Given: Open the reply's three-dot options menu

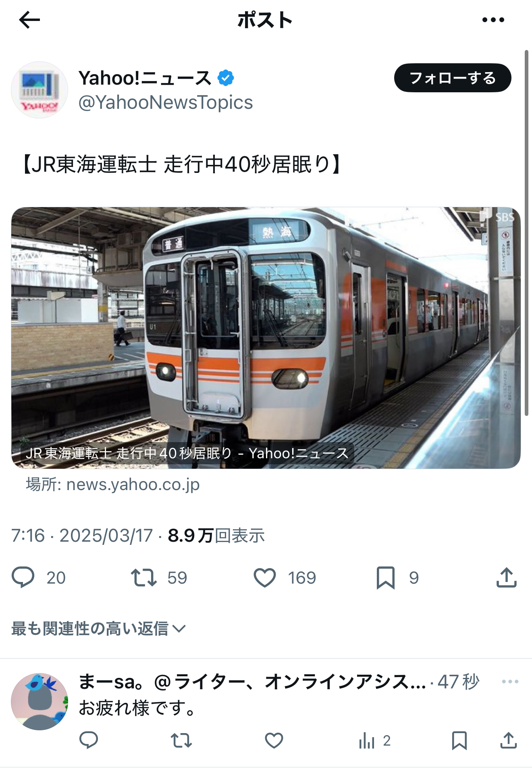Looking at the screenshot, I should coord(510,682).
